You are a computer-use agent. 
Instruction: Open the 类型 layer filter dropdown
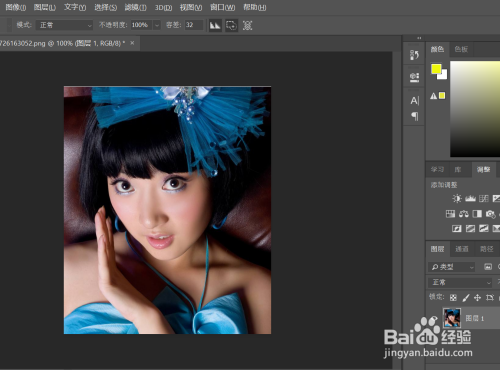pos(451,267)
